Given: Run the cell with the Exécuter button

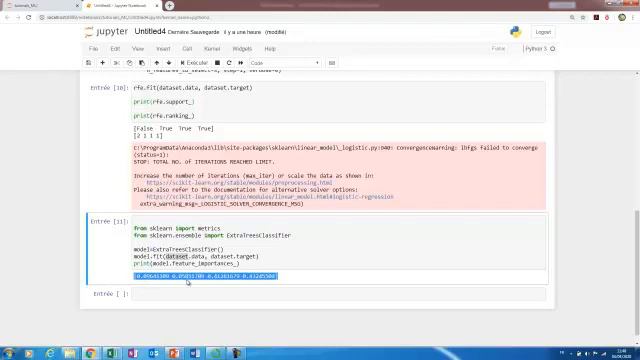Looking at the screenshot, I should (x=194, y=63).
